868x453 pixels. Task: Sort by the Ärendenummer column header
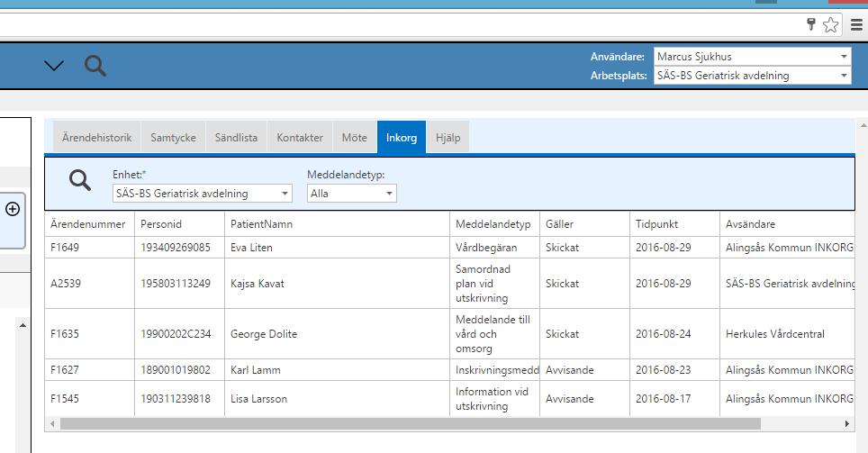pos(88,224)
